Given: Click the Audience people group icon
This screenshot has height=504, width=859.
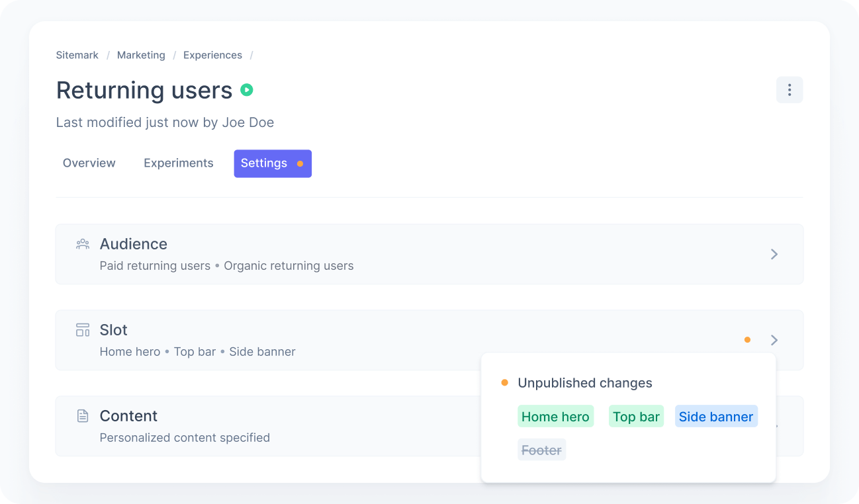Looking at the screenshot, I should 83,244.
